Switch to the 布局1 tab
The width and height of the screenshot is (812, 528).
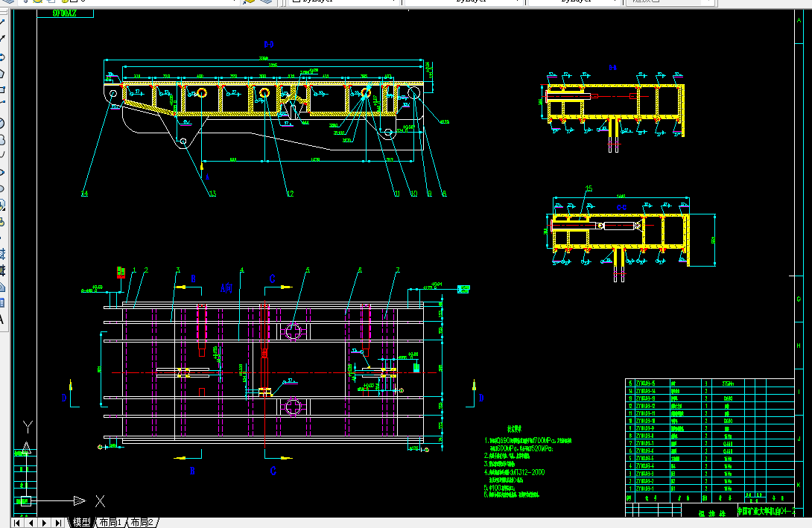110,523
